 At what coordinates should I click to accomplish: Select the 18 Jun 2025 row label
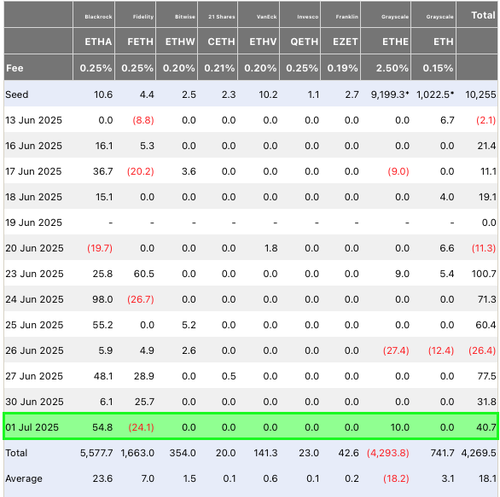point(34,197)
